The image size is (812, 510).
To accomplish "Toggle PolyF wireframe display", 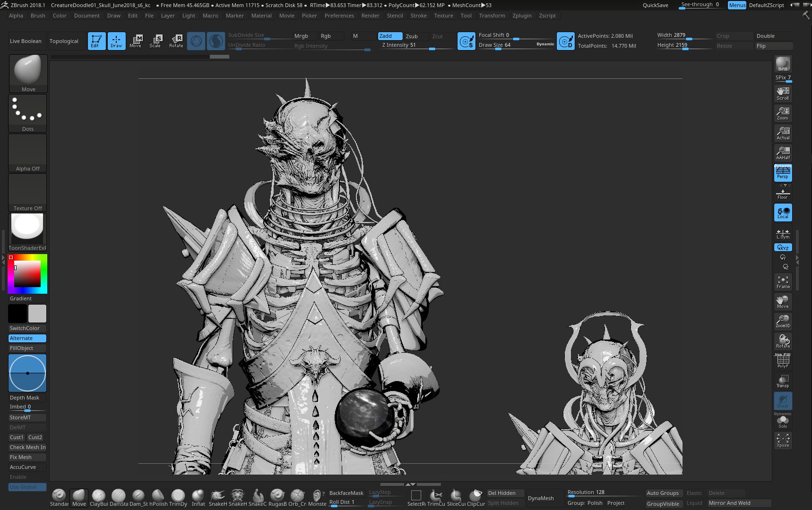I will tap(783, 361).
